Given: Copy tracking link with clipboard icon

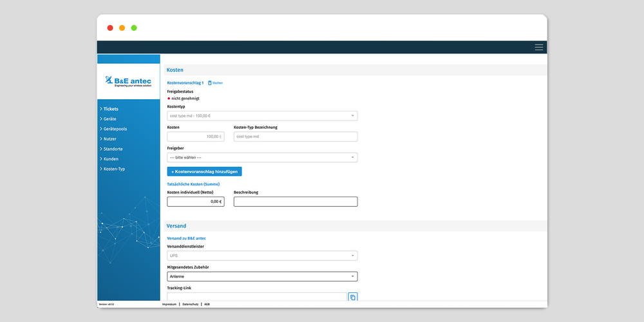Looking at the screenshot, I should 353,298.
